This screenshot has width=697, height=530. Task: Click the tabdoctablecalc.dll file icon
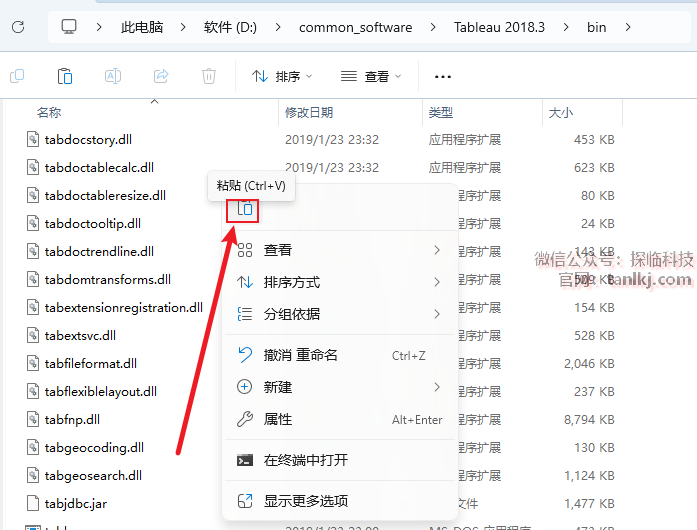tap(33, 167)
